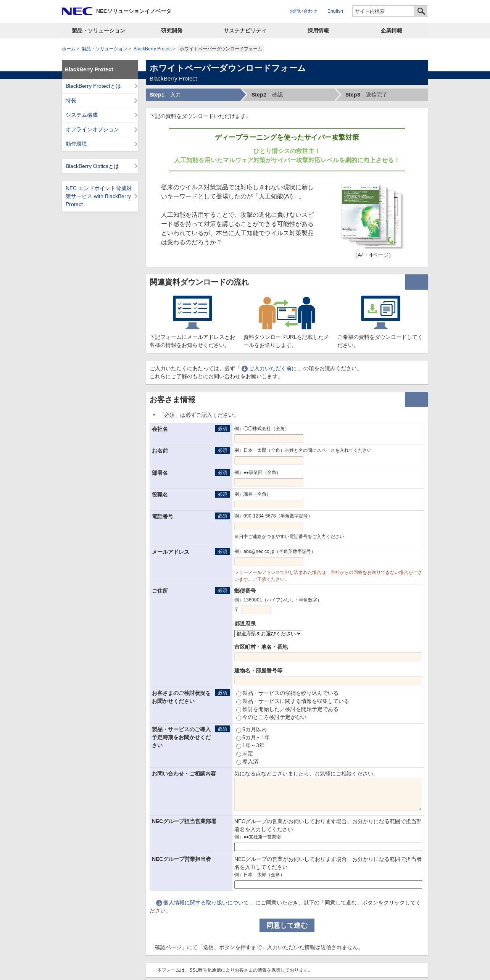Select 製品・サービスの候補を絞り込んでいる radio
Screen dimensions: 490x980
point(239,694)
